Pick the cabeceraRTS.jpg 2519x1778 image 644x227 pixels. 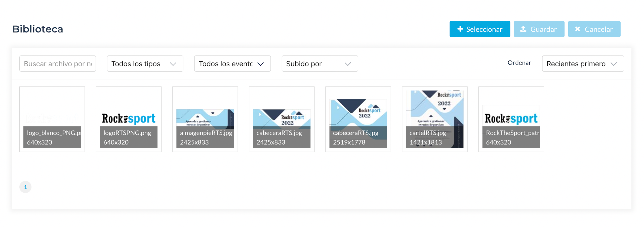click(x=358, y=119)
